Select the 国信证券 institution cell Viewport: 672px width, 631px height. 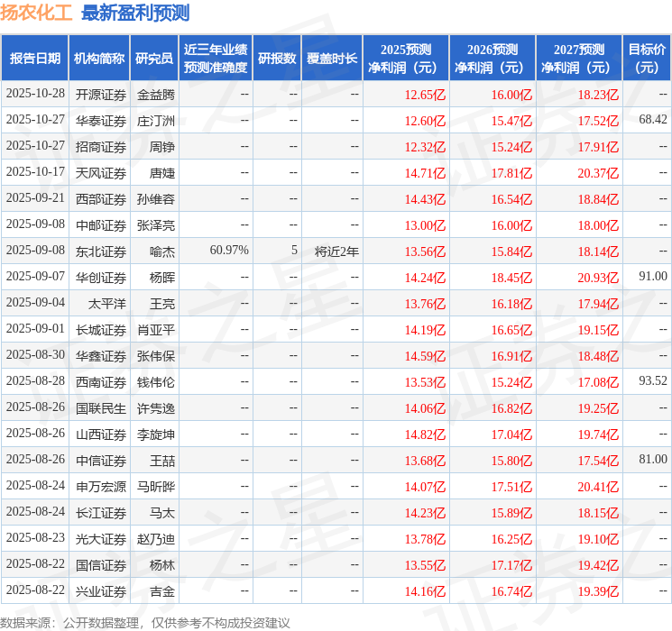(101, 565)
